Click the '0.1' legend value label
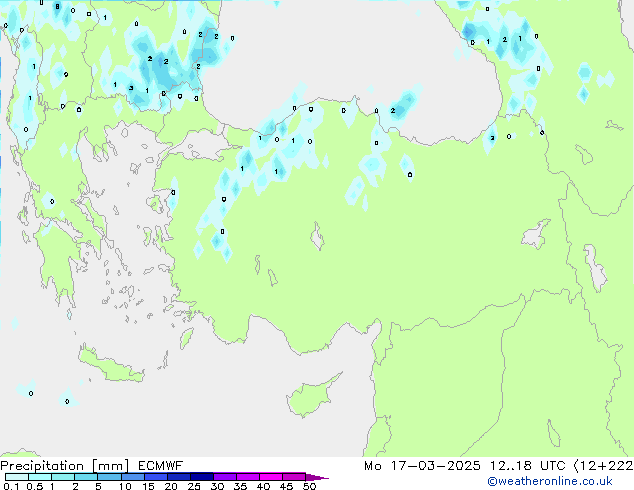 pyautogui.click(x=11, y=486)
